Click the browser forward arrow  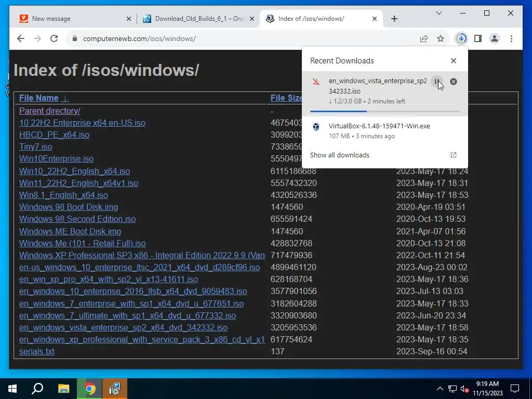point(37,38)
